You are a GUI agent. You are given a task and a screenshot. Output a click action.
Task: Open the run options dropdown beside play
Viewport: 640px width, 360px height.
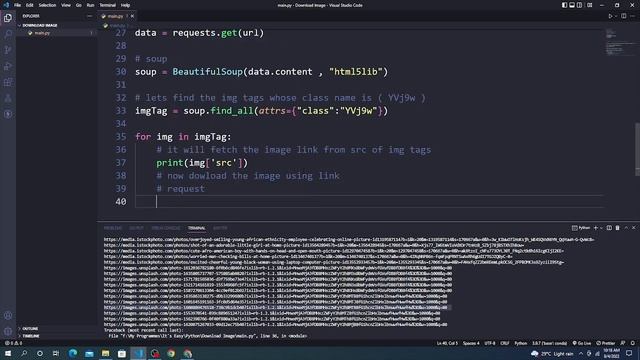click(616, 16)
